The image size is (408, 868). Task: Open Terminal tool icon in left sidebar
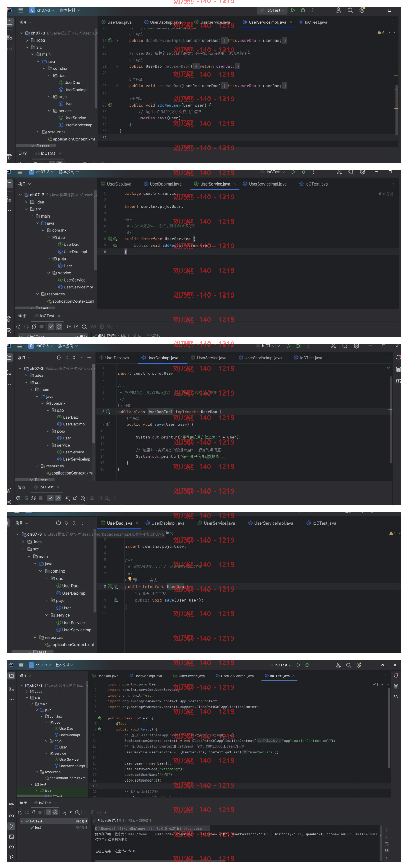point(11,836)
